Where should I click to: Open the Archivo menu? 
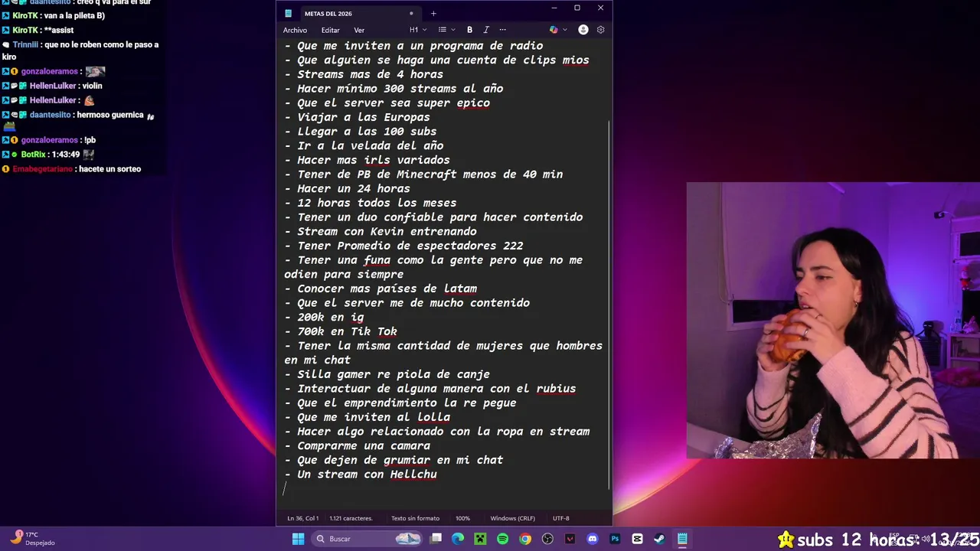tap(295, 30)
